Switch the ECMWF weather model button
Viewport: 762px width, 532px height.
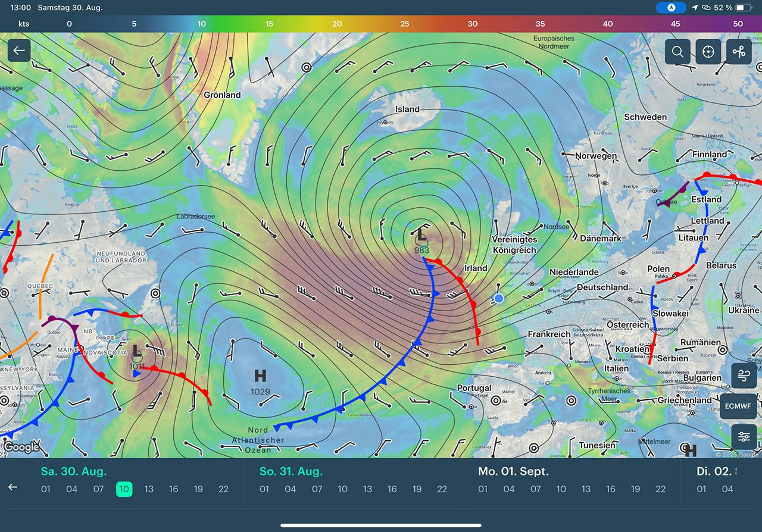(739, 406)
